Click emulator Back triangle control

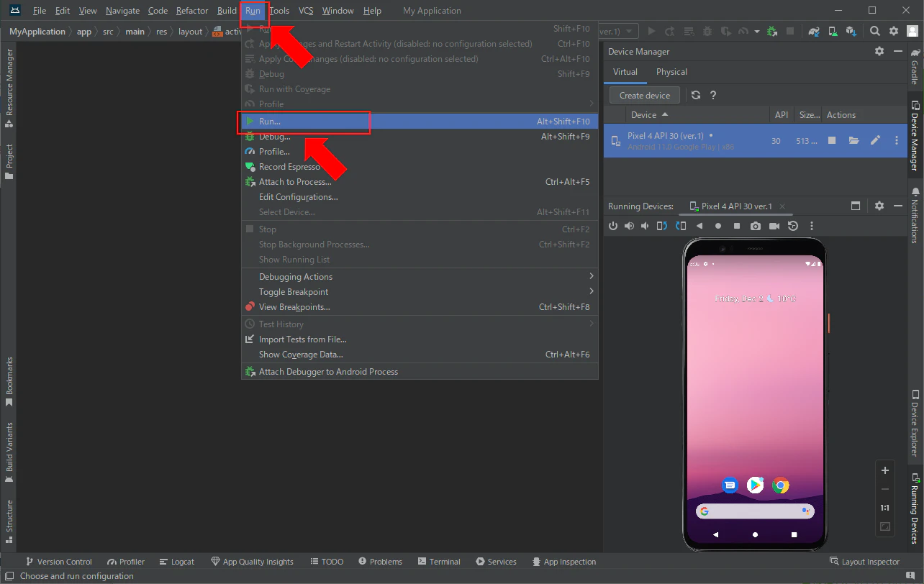click(x=699, y=226)
